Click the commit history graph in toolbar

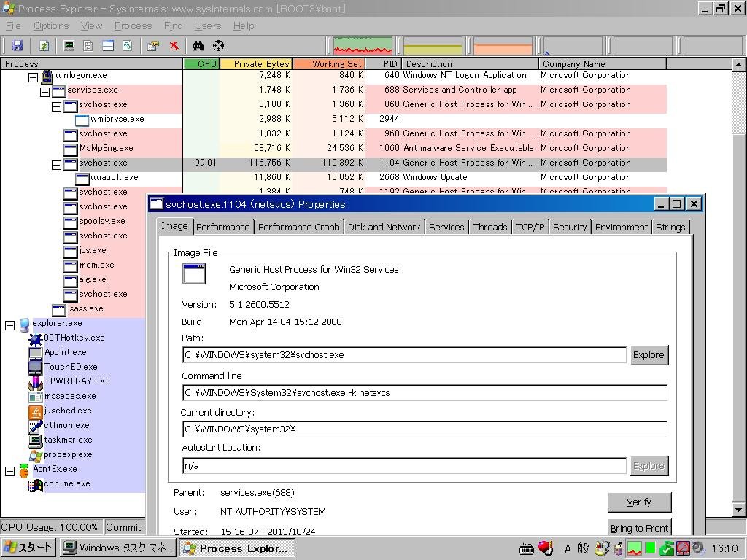(x=433, y=46)
